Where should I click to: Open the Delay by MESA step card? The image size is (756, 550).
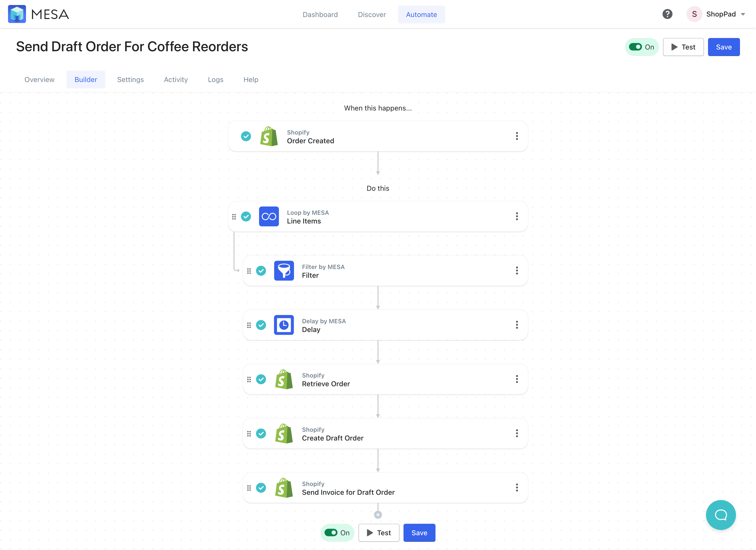(x=385, y=325)
